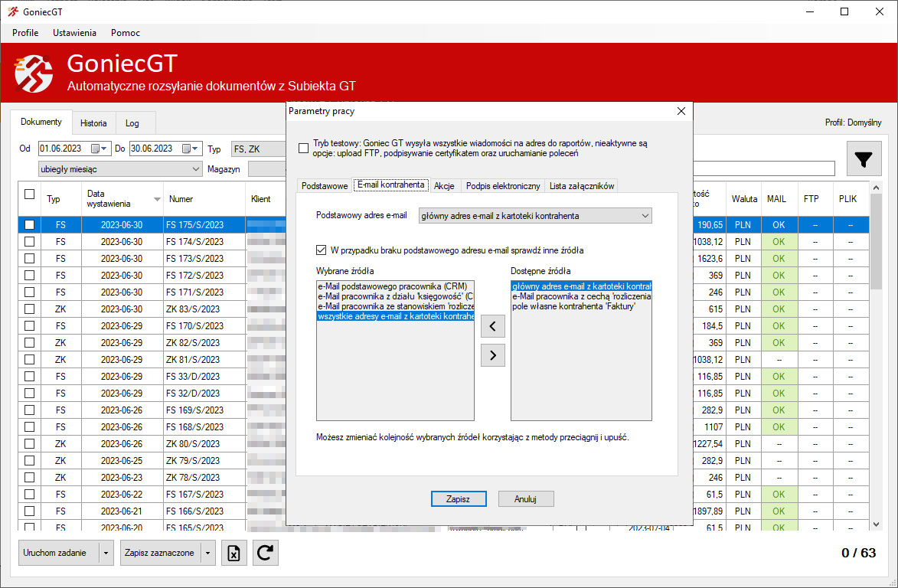The image size is (898, 588).
Task: Select the E-mail kontrahenta tab
Action: point(391,185)
